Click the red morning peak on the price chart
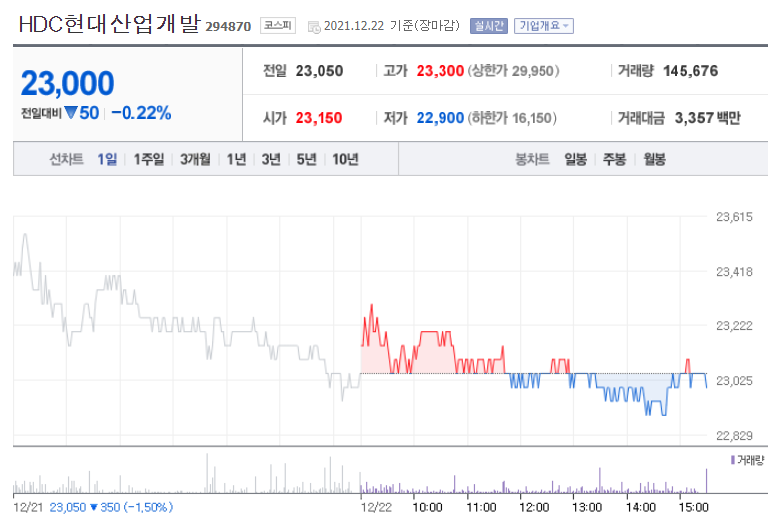The image size is (768, 522). tap(372, 306)
